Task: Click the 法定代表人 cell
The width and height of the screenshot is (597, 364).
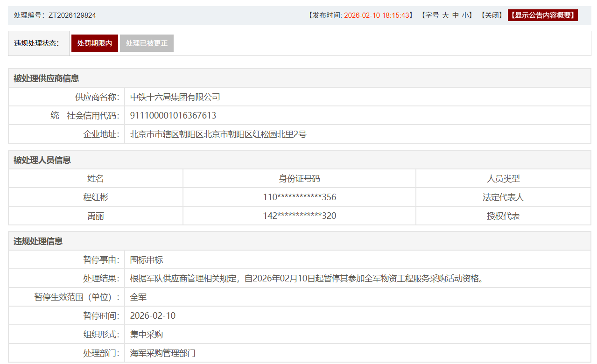Action: coord(503,197)
